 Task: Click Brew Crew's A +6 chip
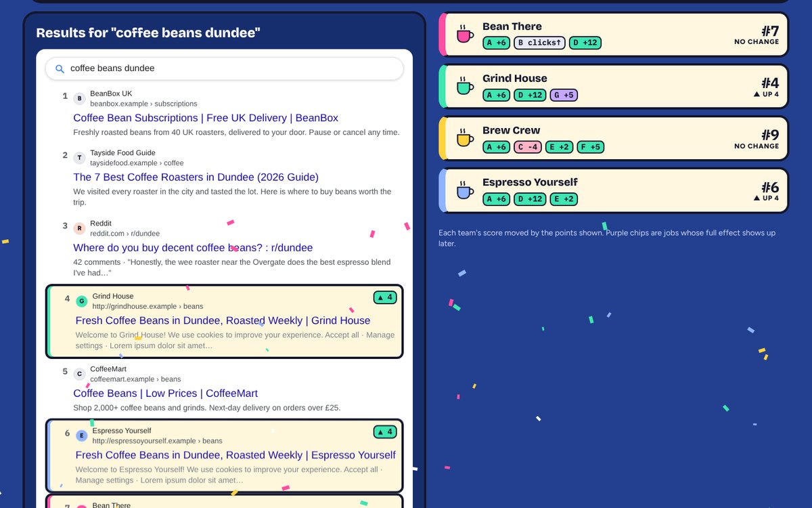pyautogui.click(x=497, y=147)
